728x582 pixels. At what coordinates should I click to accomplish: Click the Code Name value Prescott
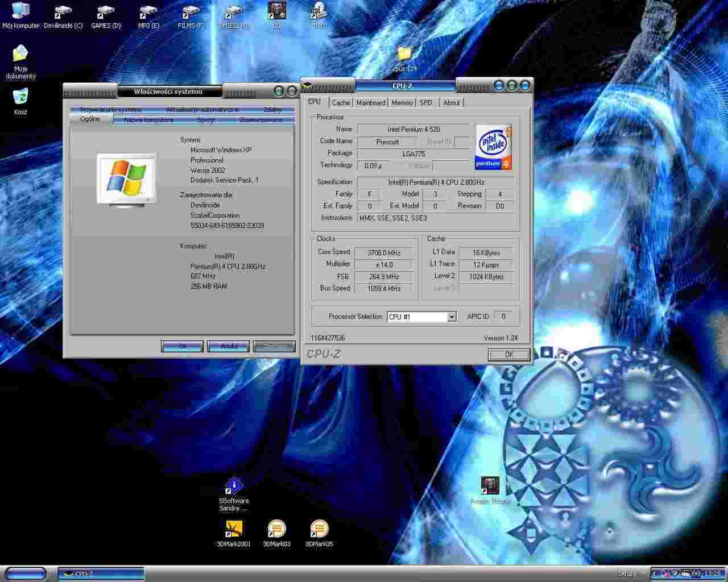point(387,142)
